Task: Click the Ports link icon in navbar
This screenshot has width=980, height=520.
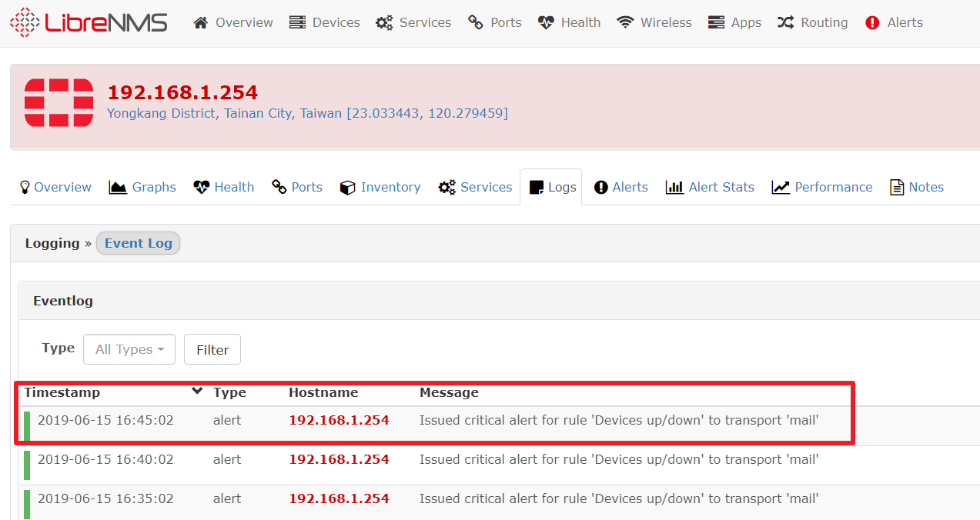Action: pyautogui.click(x=476, y=22)
